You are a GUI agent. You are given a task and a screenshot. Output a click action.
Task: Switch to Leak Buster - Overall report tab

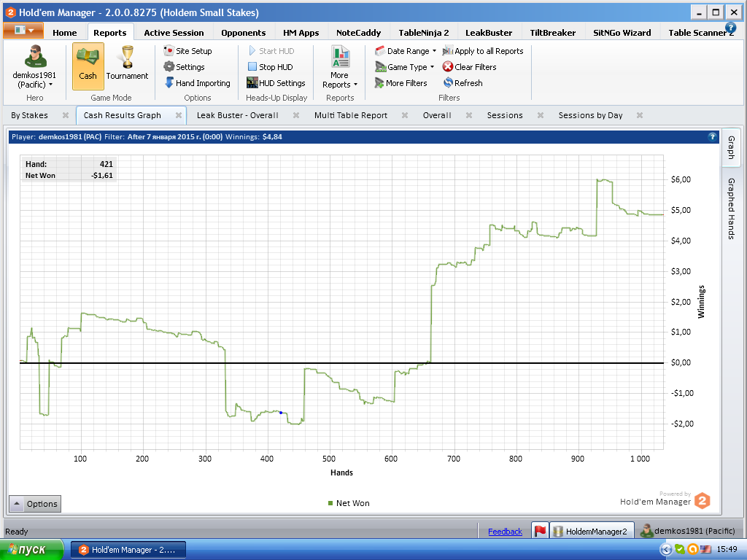[238, 115]
